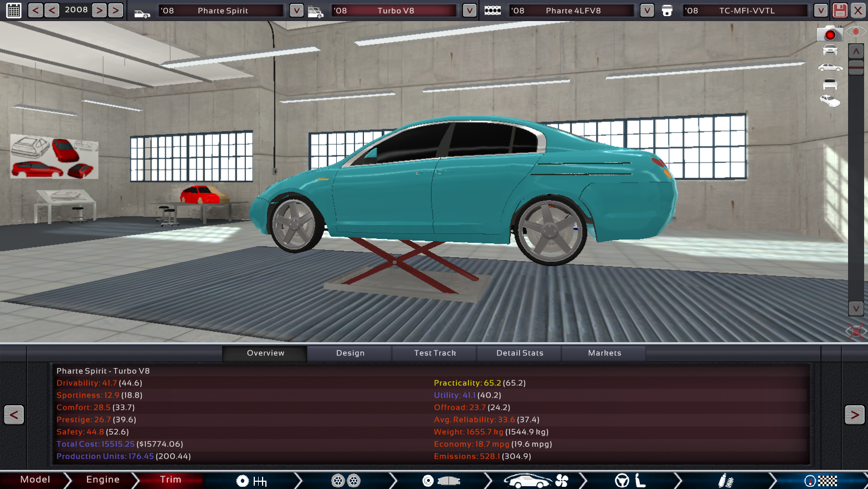
Task: Select the three-quarter view car icon
Action: pos(829,101)
